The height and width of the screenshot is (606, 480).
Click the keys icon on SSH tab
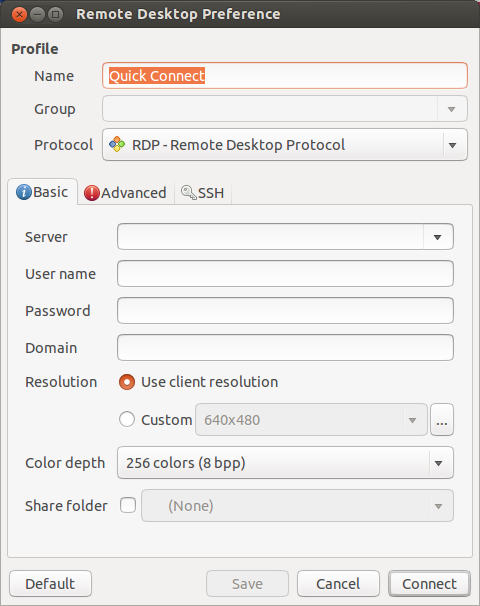[x=189, y=192]
